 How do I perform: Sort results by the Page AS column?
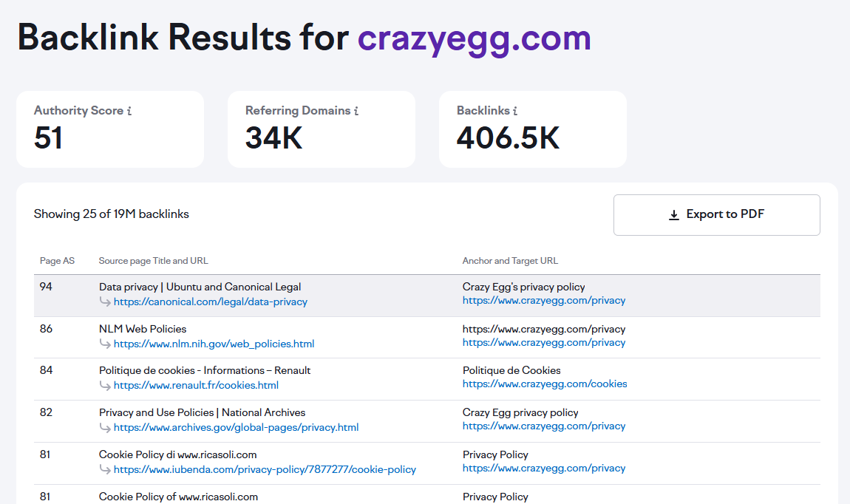[x=57, y=260]
